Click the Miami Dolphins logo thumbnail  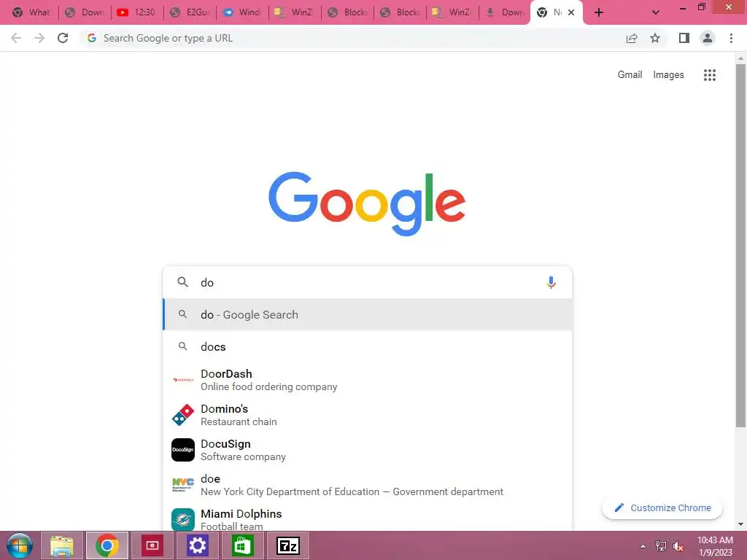[183, 519]
